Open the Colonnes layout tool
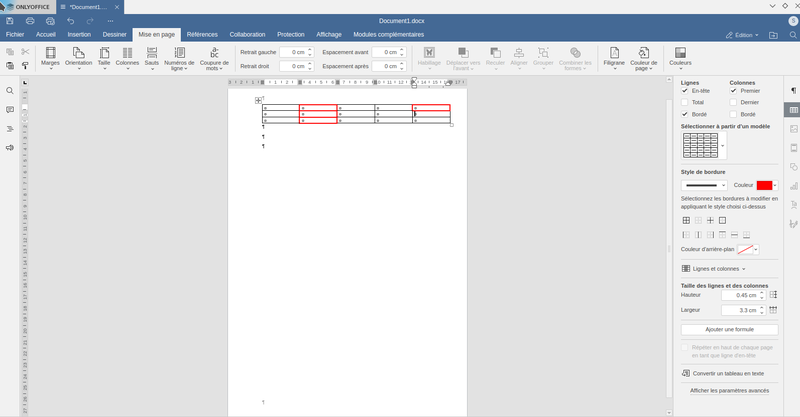The width and height of the screenshot is (800, 417). 127,58
